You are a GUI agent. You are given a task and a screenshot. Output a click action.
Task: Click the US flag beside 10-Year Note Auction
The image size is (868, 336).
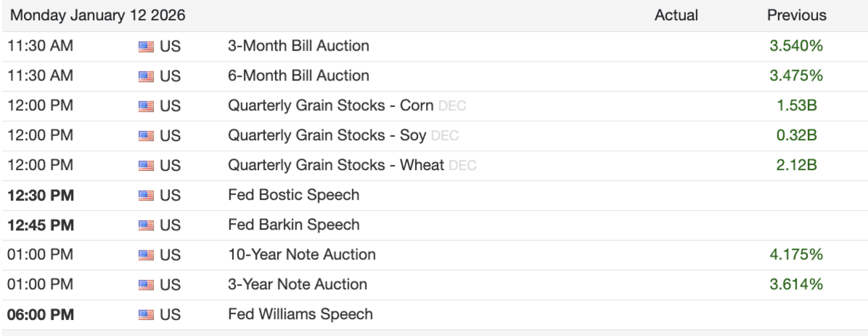click(x=145, y=255)
